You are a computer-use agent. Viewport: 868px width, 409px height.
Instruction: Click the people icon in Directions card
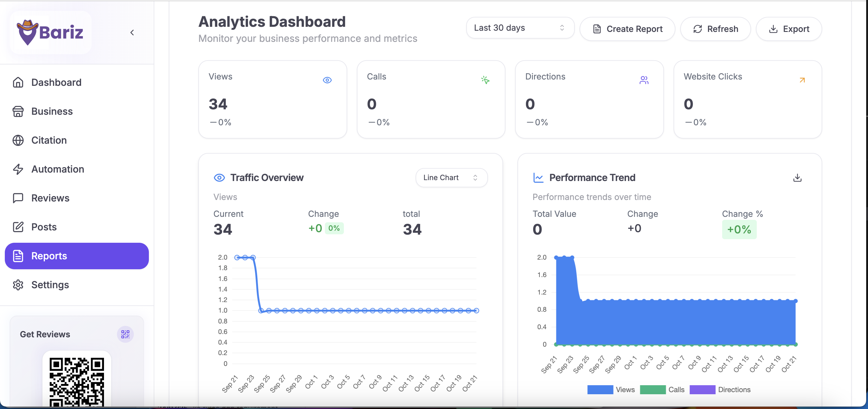click(x=643, y=80)
